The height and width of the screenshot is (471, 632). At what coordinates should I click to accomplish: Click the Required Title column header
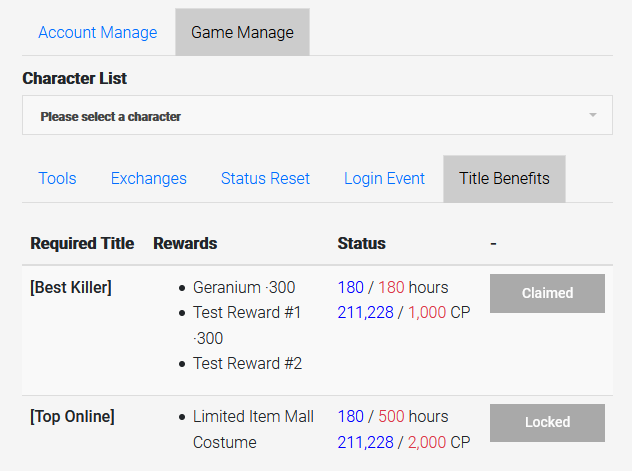82,243
